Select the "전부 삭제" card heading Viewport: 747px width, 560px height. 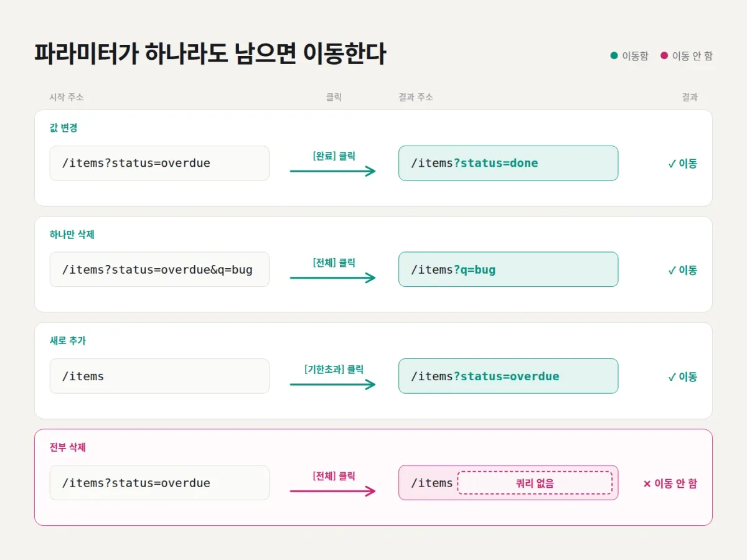(68, 447)
